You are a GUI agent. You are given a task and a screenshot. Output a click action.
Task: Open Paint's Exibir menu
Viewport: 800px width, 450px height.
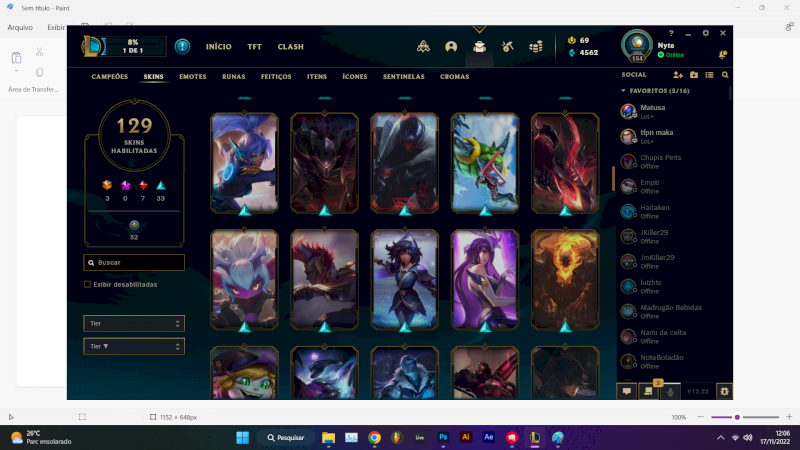pyautogui.click(x=56, y=28)
